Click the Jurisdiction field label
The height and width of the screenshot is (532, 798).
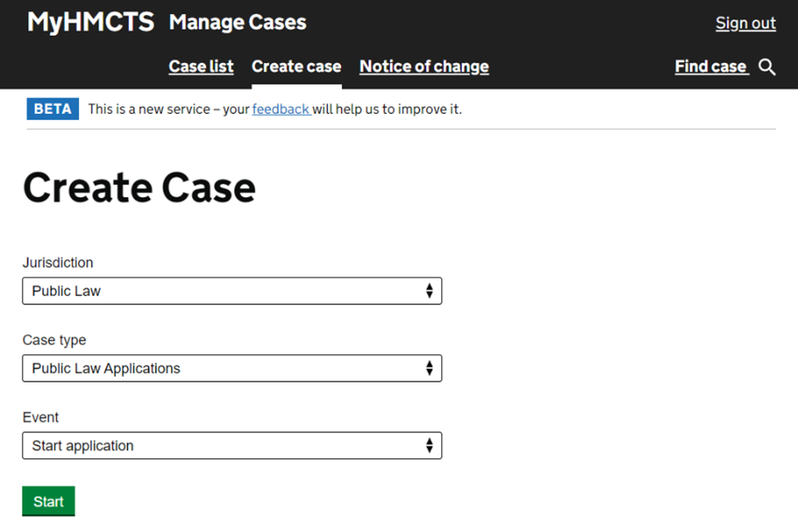coord(57,263)
